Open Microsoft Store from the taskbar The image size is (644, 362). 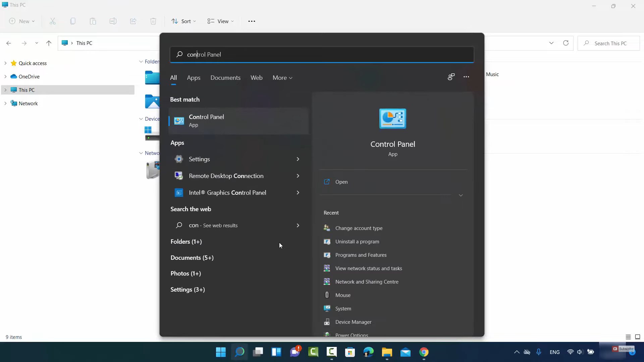pyautogui.click(x=350, y=352)
